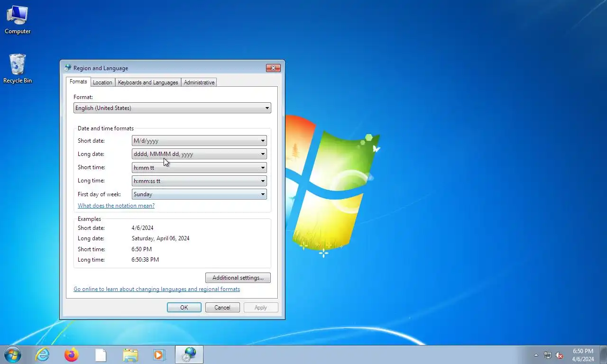Open the Short date format dropdown
This screenshot has width=607, height=364.
(x=199, y=141)
